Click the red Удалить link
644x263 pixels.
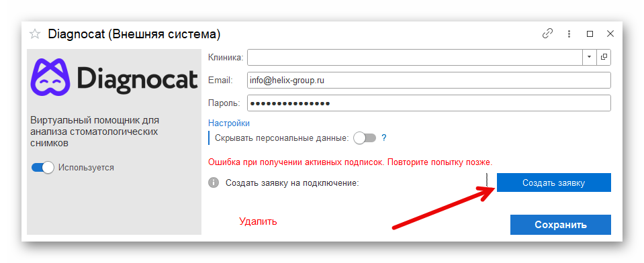pos(259,221)
